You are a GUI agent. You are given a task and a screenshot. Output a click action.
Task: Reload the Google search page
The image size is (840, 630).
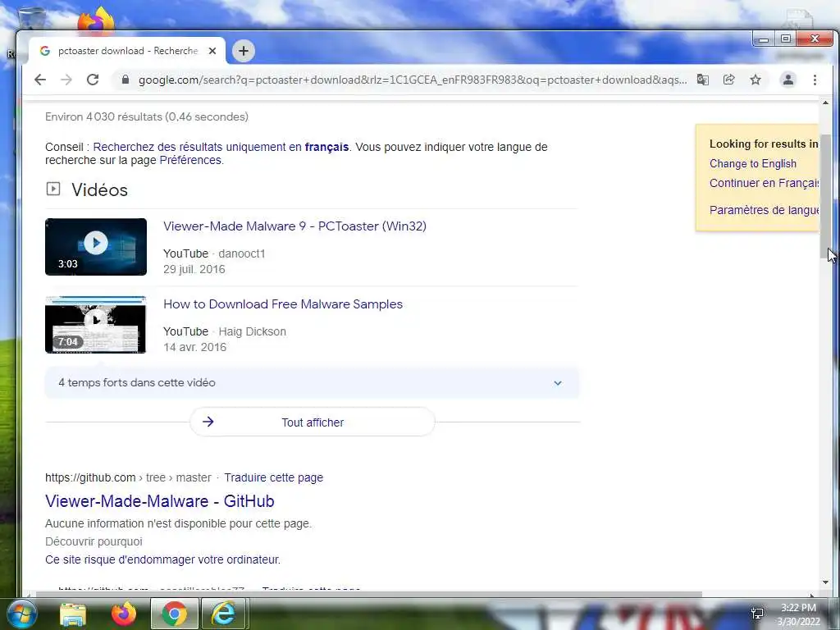[x=93, y=80]
